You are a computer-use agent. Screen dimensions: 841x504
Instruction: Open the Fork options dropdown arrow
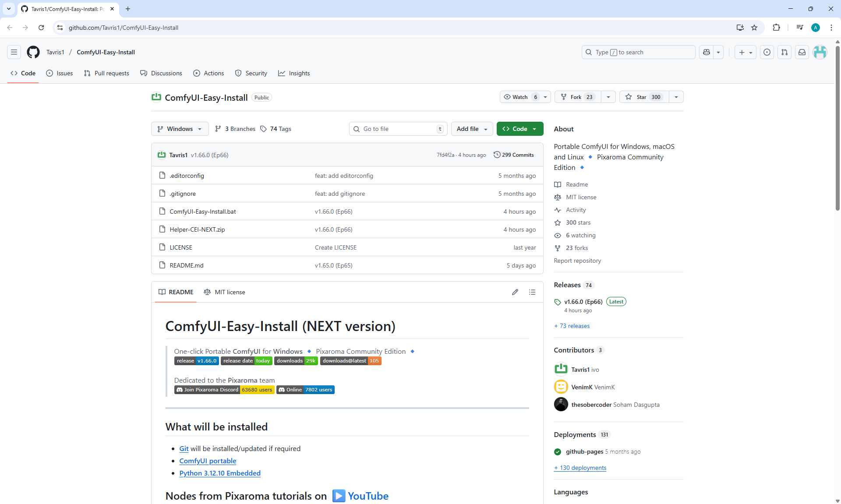(x=608, y=97)
